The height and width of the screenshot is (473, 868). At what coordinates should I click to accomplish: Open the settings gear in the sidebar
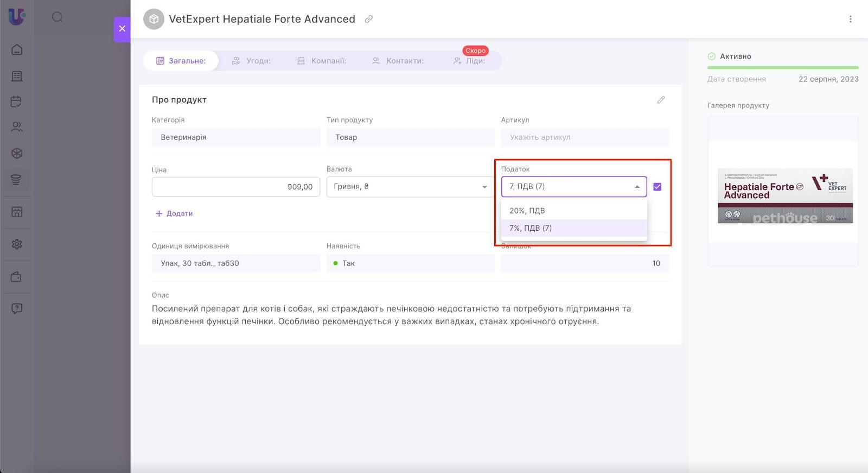(x=17, y=244)
